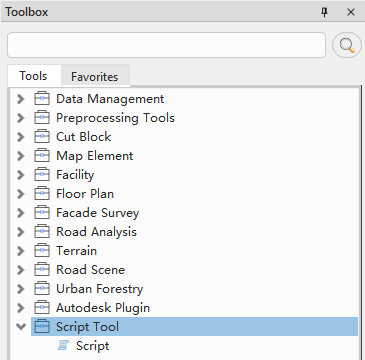Expand the Terrain group
Image resolution: width=365 pixels, height=360 pixels.
pos(21,251)
